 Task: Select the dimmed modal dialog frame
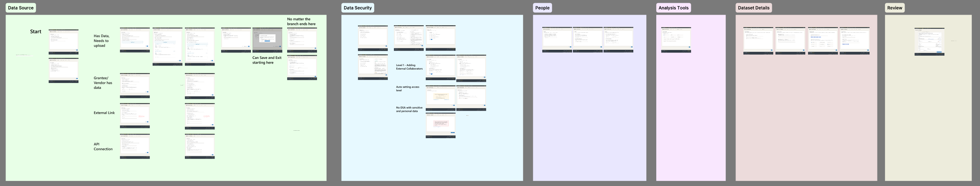(x=267, y=40)
